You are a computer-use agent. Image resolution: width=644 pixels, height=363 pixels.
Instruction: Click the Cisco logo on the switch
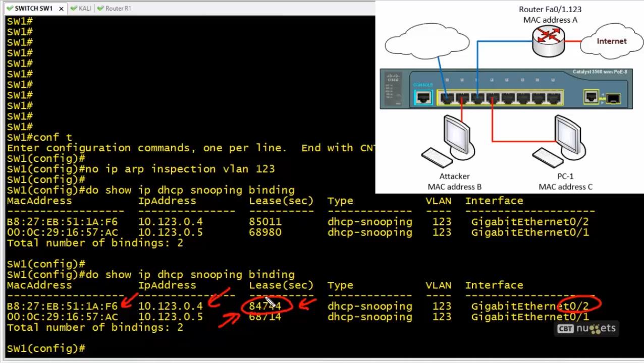[x=393, y=79]
